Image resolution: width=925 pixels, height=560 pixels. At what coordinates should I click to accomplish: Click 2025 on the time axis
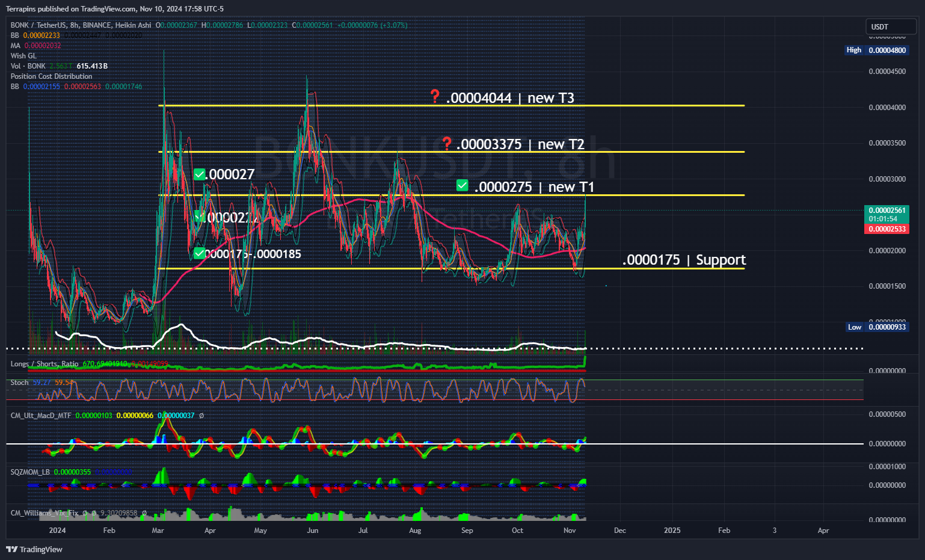tap(672, 531)
